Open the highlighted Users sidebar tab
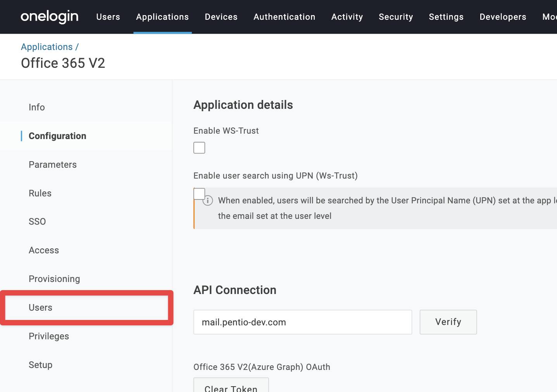This screenshot has height=392, width=557. click(41, 308)
